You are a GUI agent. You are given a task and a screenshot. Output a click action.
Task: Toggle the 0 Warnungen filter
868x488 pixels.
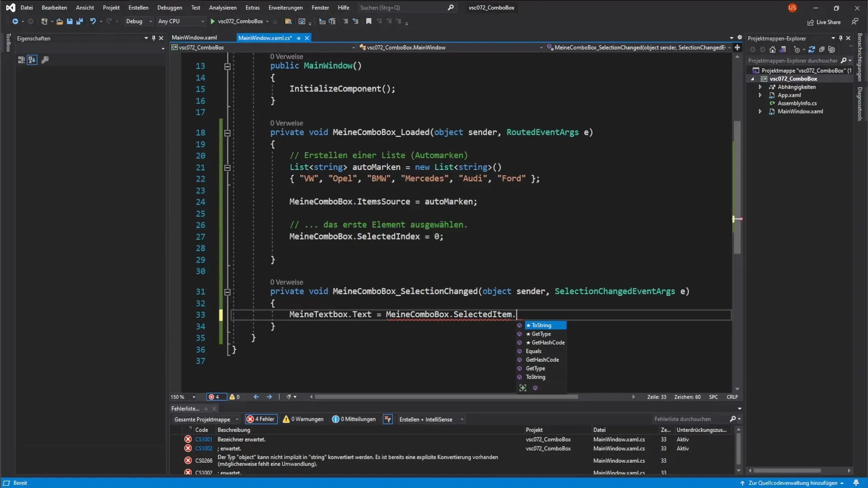303,419
